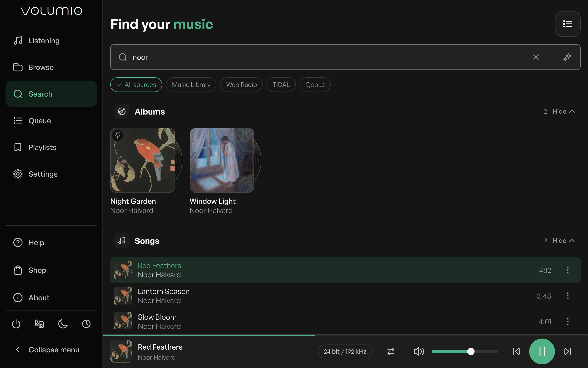Filter results by TIDAL

coord(281,85)
